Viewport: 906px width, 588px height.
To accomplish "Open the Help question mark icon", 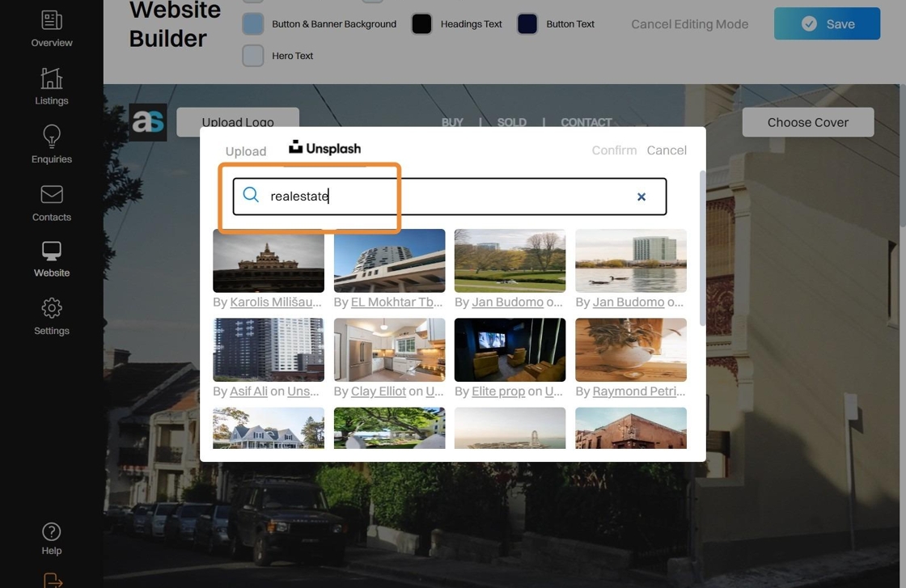I will pos(52,531).
